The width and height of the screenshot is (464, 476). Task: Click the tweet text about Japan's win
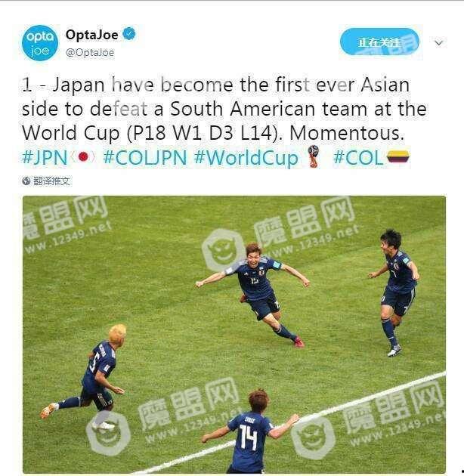click(x=224, y=109)
